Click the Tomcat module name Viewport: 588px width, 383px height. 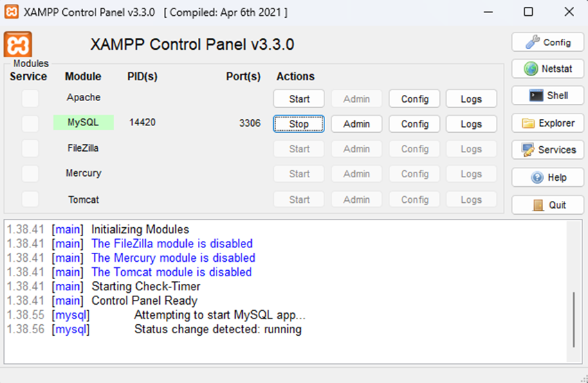(x=83, y=199)
